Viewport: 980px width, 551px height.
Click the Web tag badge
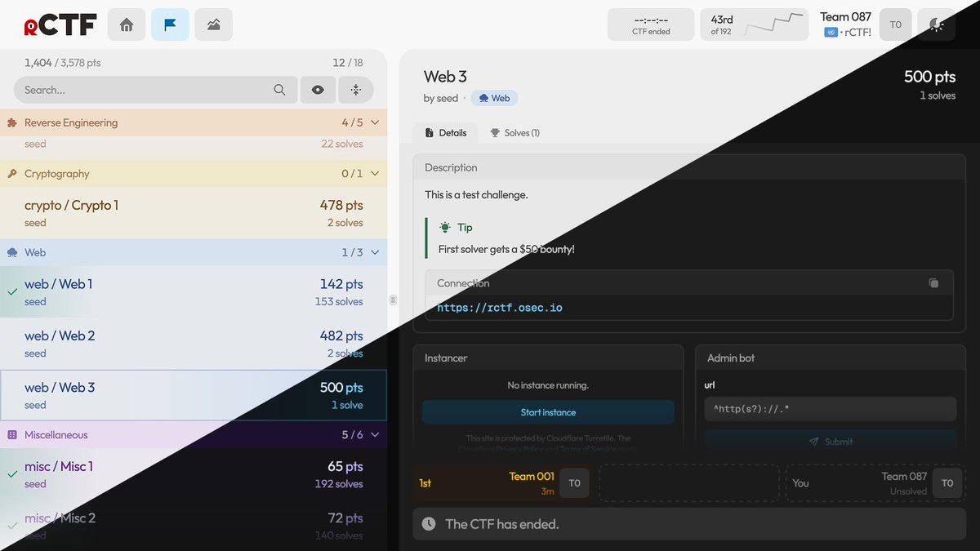click(x=494, y=98)
